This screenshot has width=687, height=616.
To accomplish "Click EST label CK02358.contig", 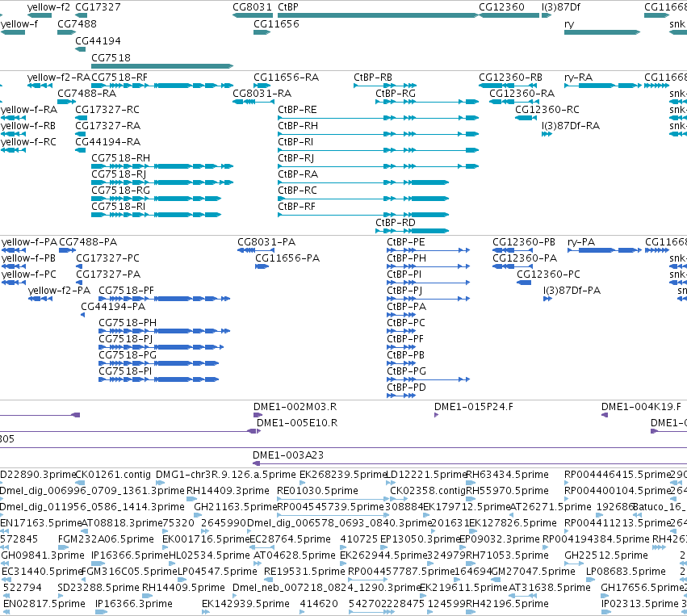I will 428,491.
